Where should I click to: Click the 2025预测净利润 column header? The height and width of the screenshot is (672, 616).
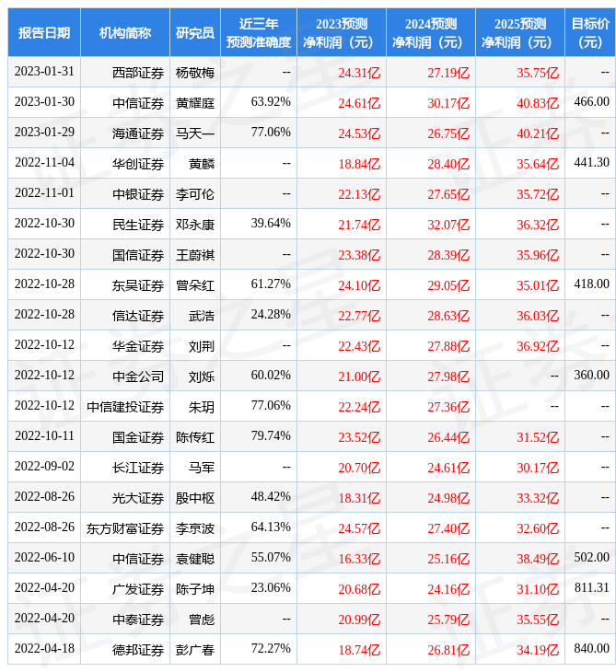coord(520,32)
